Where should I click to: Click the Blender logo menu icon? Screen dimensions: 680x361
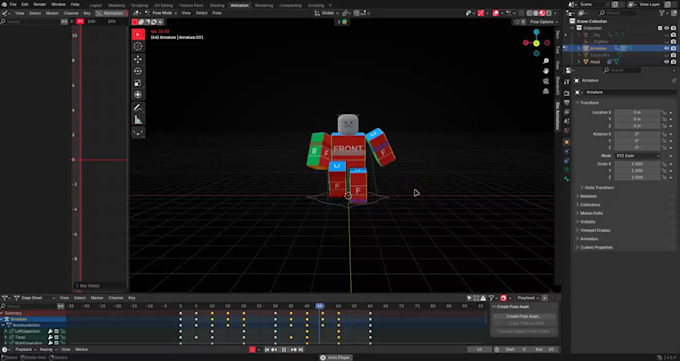click(4, 4)
